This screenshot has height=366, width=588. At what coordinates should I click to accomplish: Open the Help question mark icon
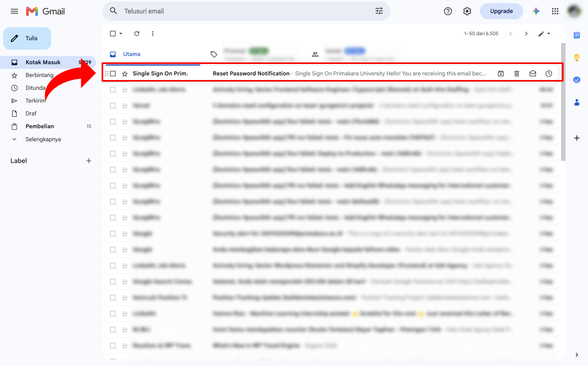point(448,11)
